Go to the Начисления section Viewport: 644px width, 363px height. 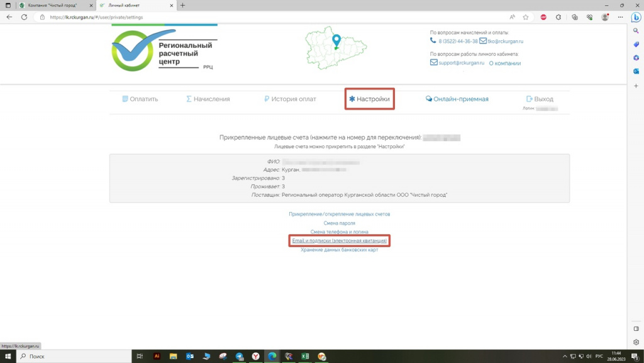point(208,99)
